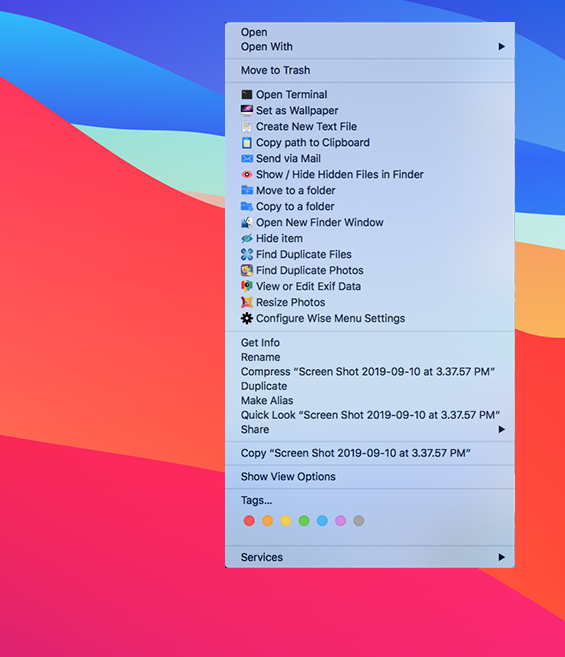
Task: Click the Copy path to Clipboard icon
Action: coord(247,142)
